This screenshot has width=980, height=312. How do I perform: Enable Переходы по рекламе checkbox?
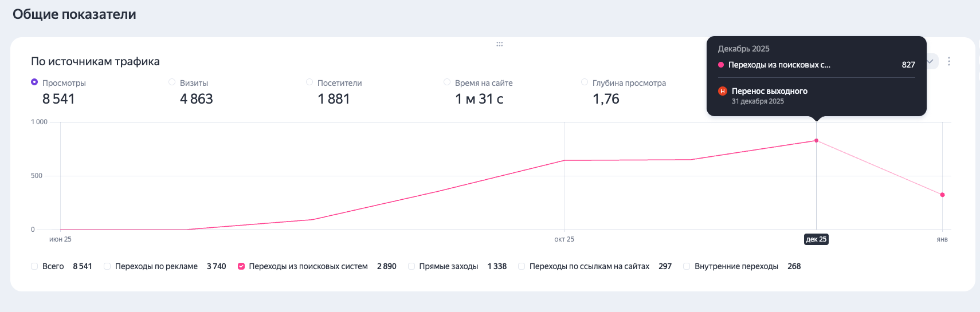point(107,266)
